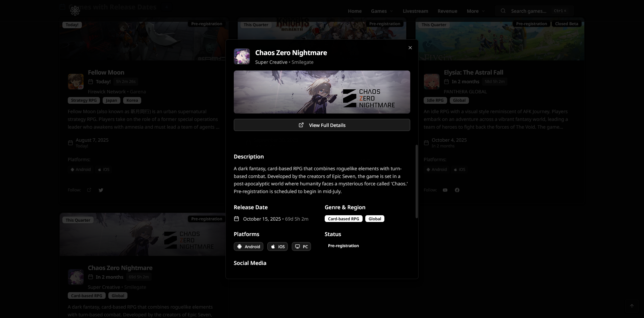644x318 pixels.
Task: Click the monitor icon for PC platform
Action: click(298, 246)
